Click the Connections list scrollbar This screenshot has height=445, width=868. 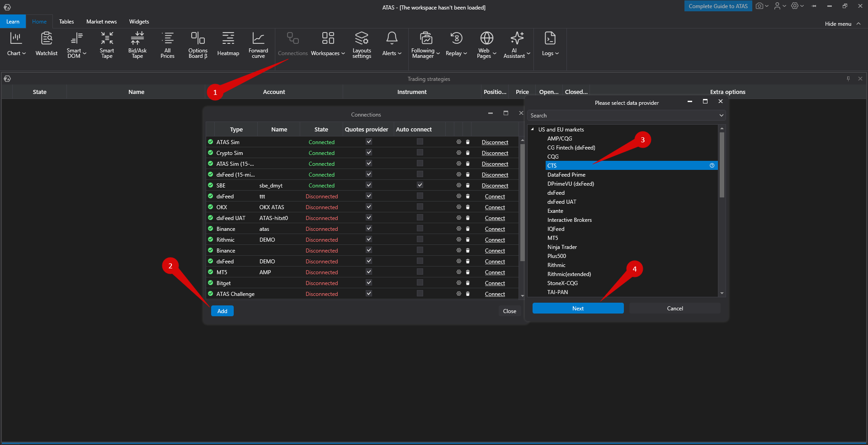click(x=523, y=202)
